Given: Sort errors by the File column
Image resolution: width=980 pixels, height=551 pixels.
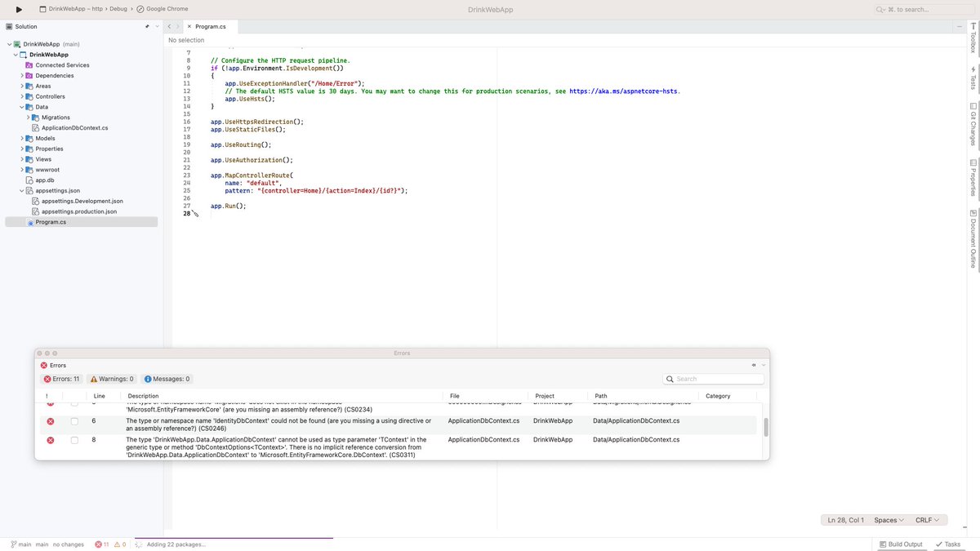Looking at the screenshot, I should 455,396.
